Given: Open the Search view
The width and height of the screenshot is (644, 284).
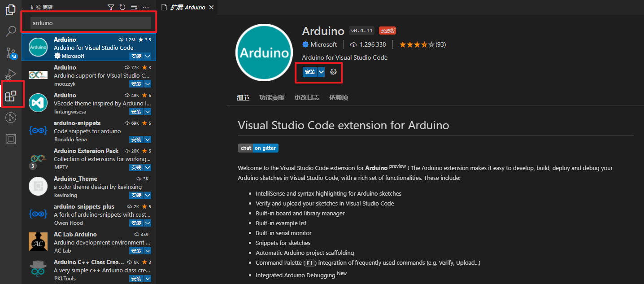Looking at the screenshot, I should tap(11, 31).
